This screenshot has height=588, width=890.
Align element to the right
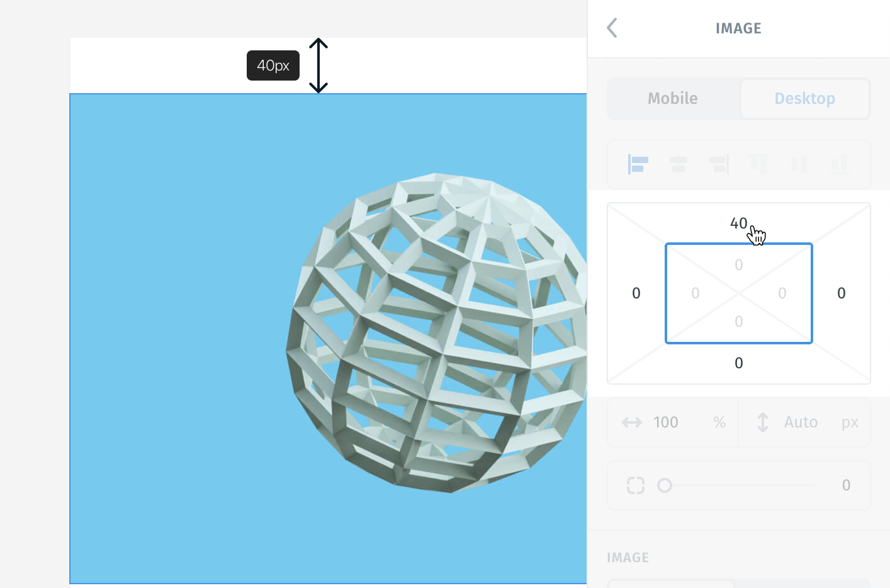[x=719, y=164]
